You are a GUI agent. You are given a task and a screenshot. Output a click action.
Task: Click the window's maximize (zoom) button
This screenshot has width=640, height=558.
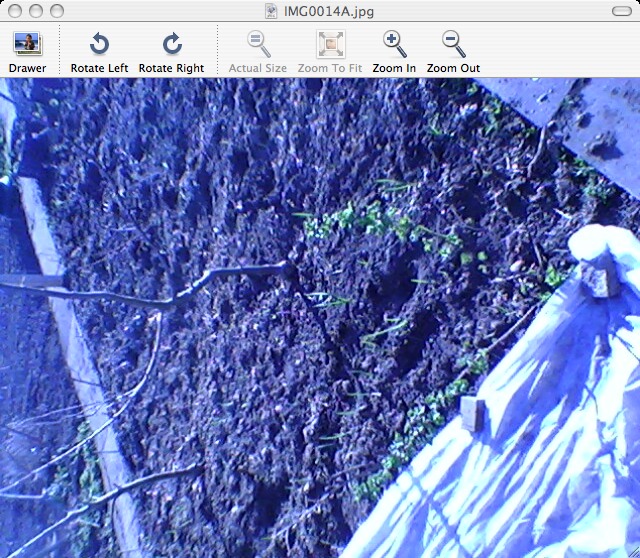click(56, 11)
